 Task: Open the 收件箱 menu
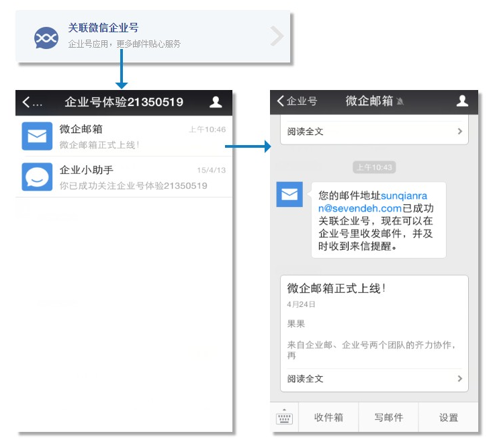tap(328, 418)
